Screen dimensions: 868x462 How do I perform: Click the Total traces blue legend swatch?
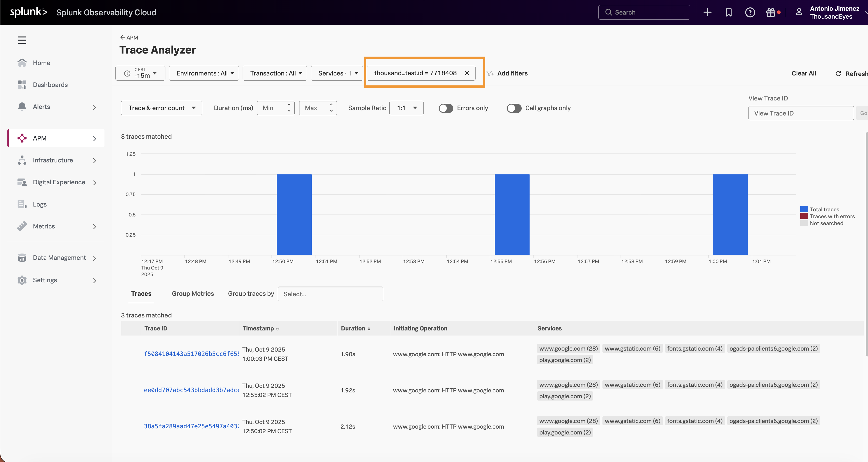tap(804, 209)
